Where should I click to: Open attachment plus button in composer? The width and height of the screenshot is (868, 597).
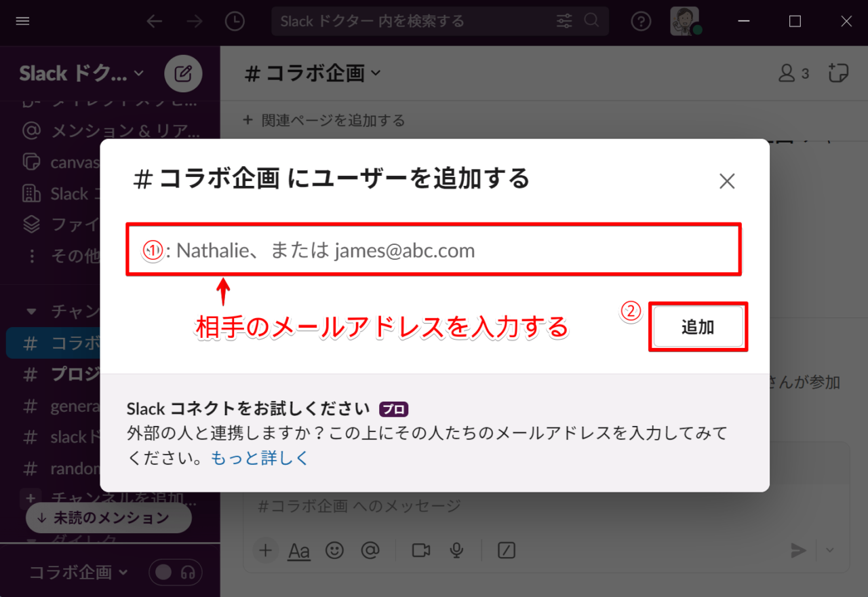coord(265,550)
